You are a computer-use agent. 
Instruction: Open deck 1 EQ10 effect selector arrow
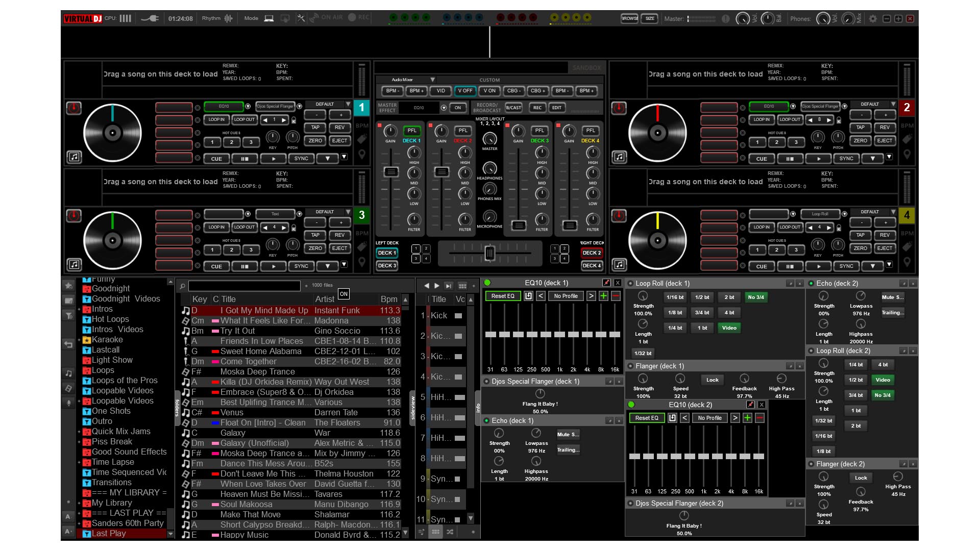(x=248, y=106)
